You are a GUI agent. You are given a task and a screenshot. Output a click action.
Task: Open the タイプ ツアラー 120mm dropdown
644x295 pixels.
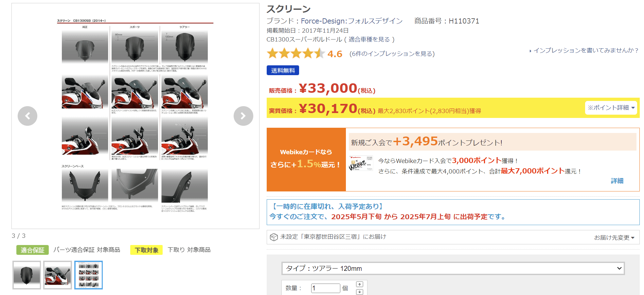pyautogui.click(x=453, y=269)
